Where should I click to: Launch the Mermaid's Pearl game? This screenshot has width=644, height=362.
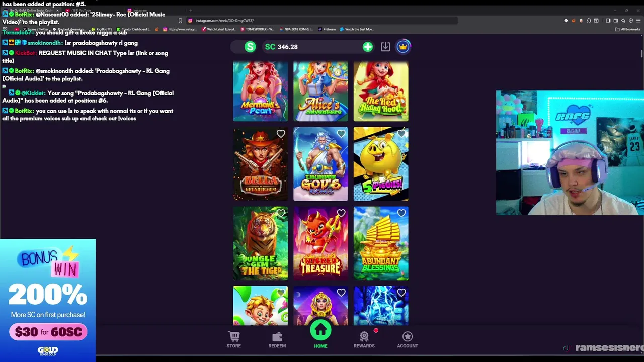coord(261,92)
